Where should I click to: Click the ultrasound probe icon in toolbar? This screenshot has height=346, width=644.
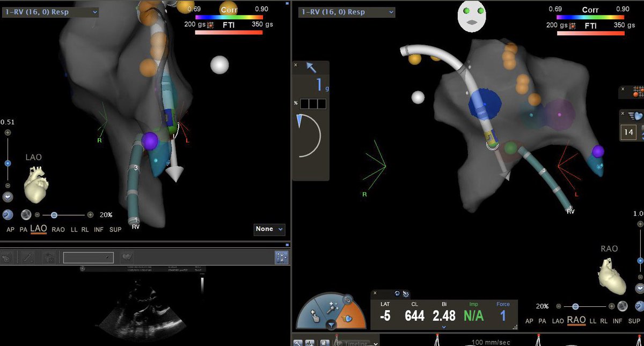coord(7,257)
